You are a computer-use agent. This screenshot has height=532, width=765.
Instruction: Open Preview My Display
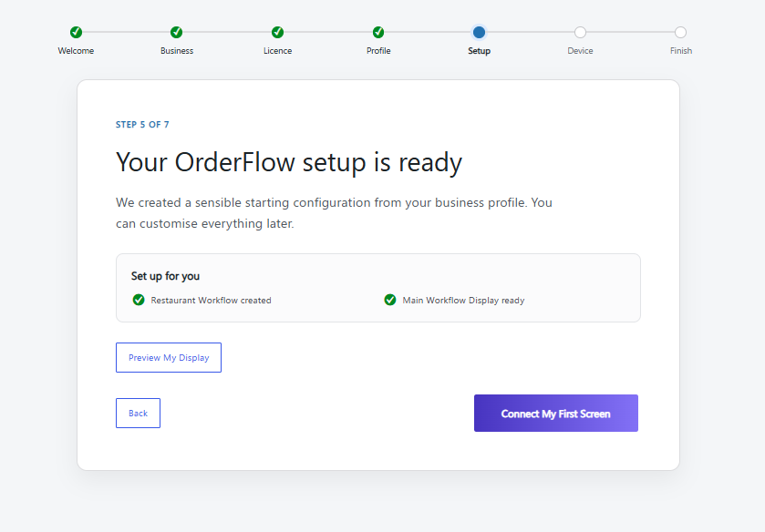pos(169,357)
